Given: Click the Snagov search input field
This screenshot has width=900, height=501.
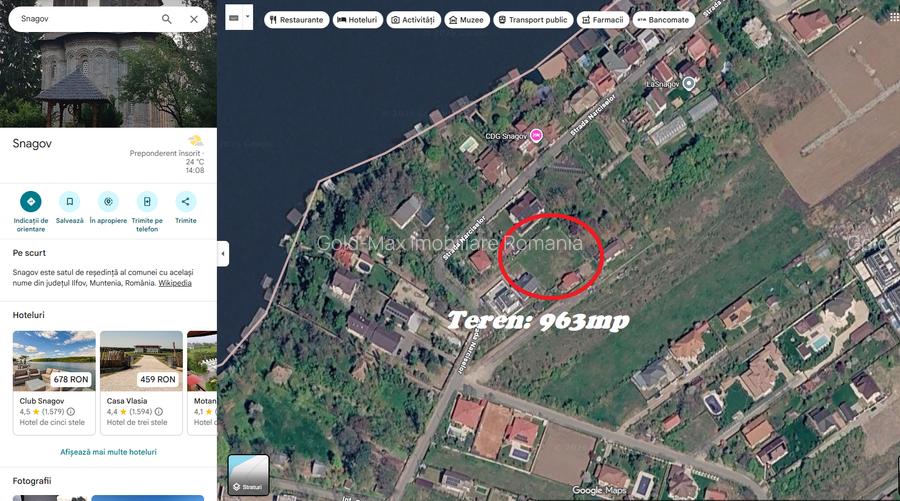Looking at the screenshot, I should point(86,19).
